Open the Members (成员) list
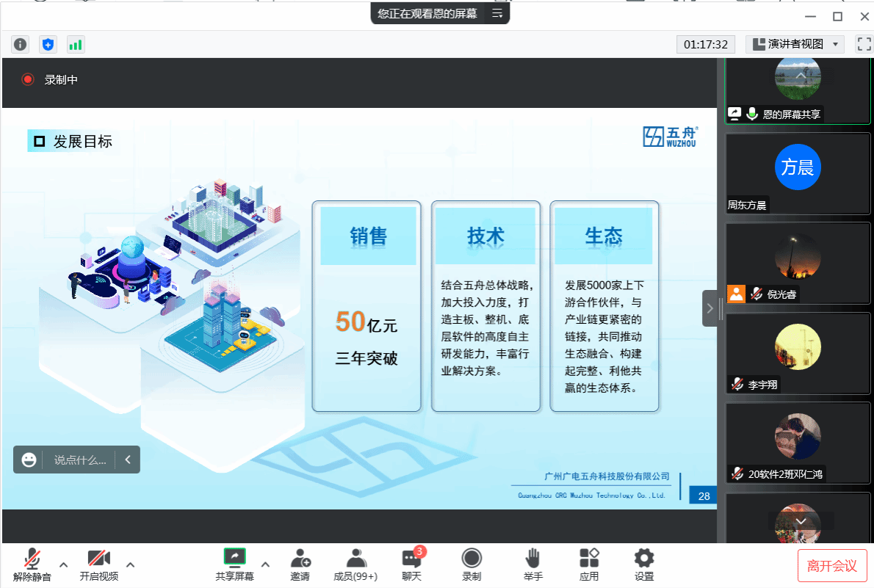The image size is (874, 588). (x=355, y=564)
